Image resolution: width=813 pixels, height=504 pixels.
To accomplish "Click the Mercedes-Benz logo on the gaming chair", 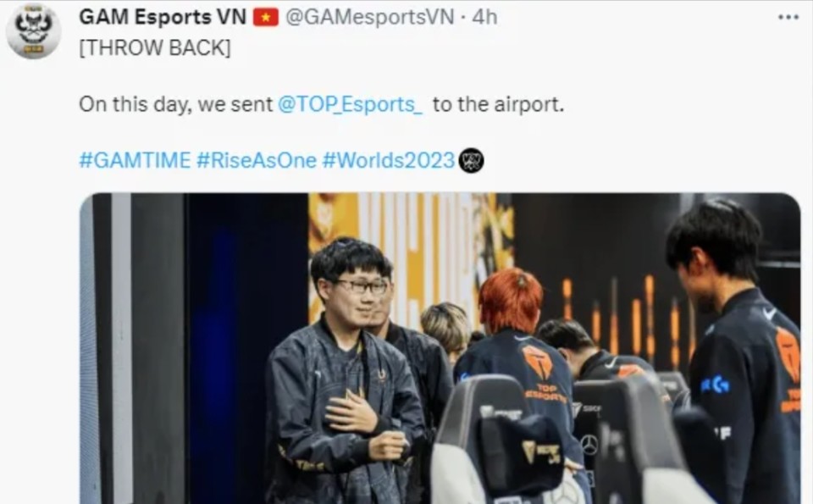I will (x=589, y=445).
